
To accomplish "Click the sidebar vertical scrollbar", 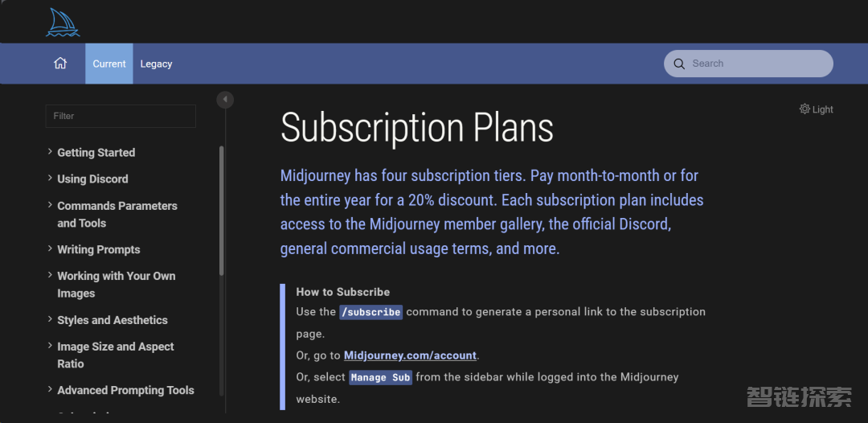I will 222,217.
